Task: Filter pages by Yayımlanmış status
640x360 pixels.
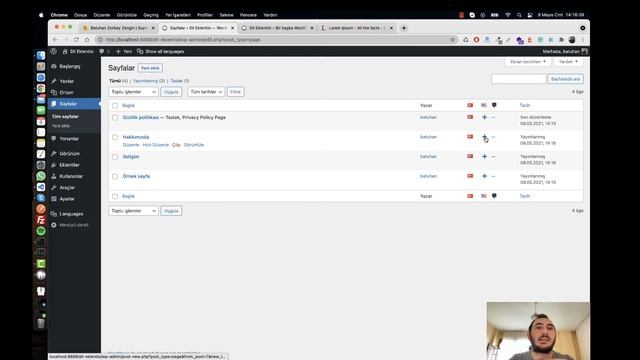Action: [145, 81]
